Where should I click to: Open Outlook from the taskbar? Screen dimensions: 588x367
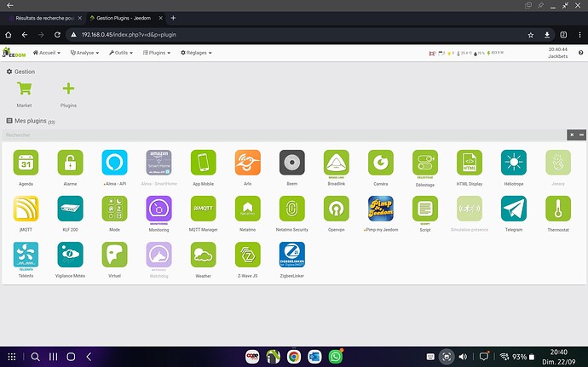click(x=314, y=357)
